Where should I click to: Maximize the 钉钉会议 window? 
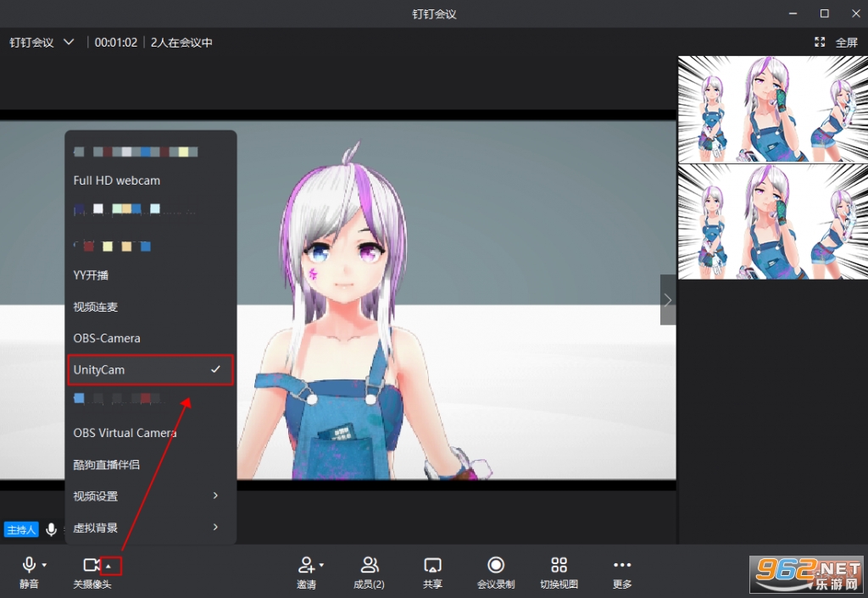click(824, 14)
